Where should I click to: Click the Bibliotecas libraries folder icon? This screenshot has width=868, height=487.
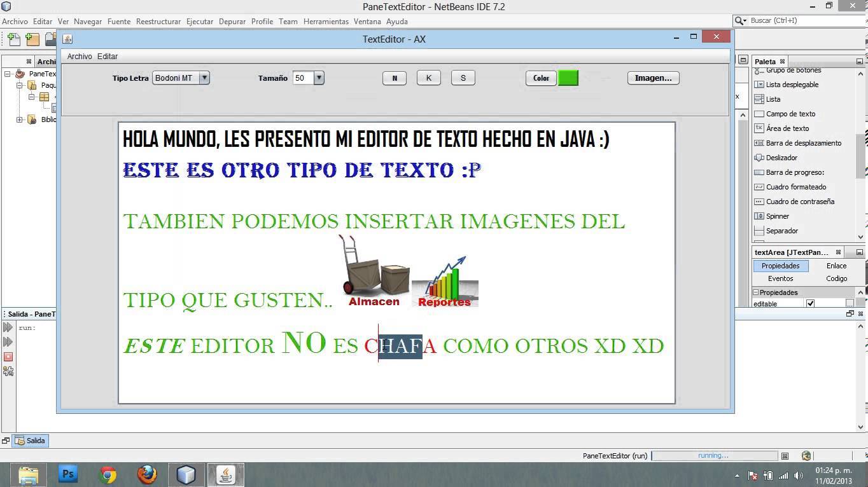coord(32,120)
